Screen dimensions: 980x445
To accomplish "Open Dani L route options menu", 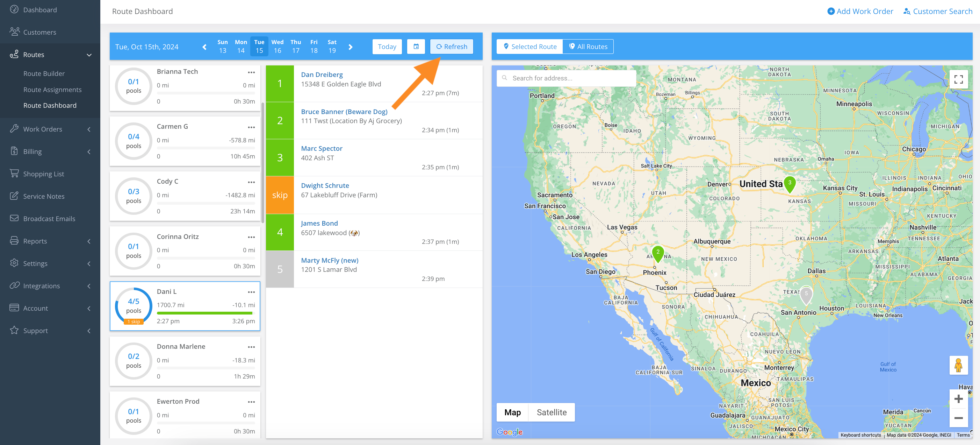I will click(251, 292).
